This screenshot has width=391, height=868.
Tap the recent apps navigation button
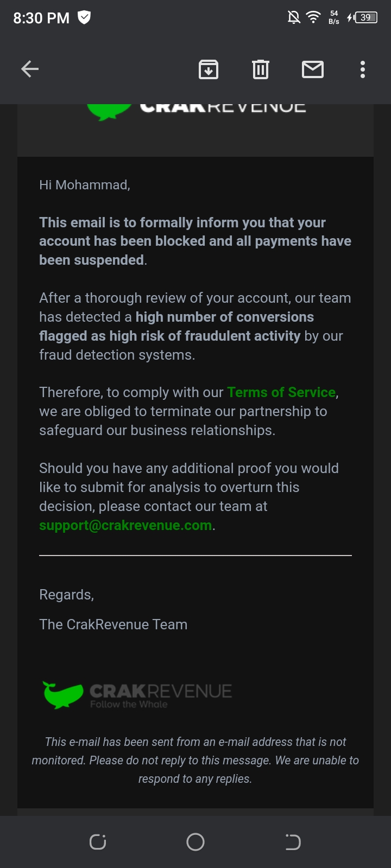(98, 842)
